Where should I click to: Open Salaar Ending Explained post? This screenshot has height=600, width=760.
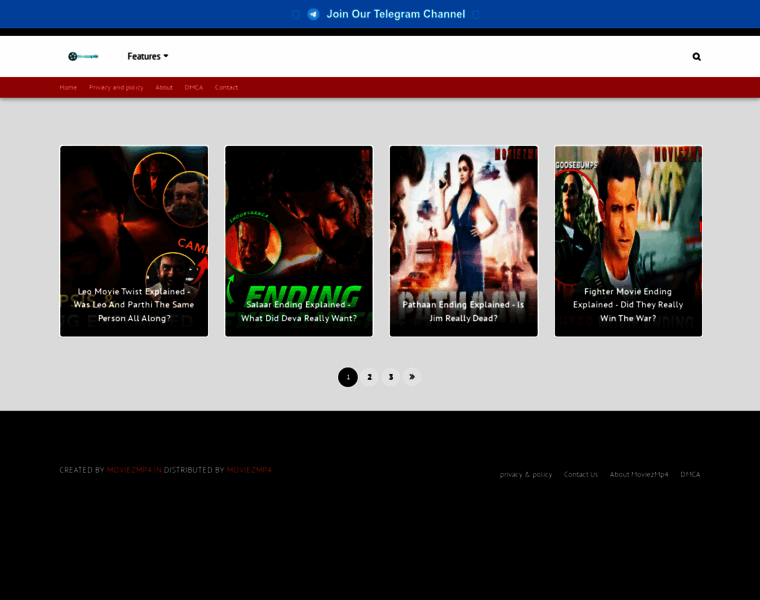pos(299,241)
